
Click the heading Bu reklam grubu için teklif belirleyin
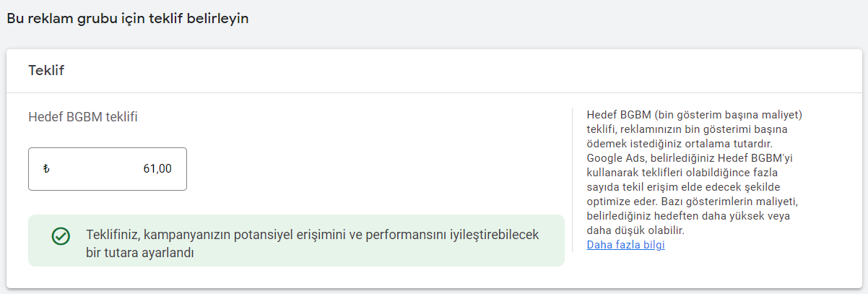coord(128,19)
